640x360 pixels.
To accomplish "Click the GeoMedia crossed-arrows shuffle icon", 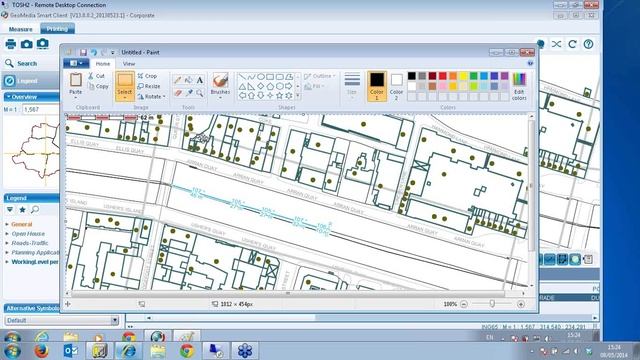I will point(556,44).
